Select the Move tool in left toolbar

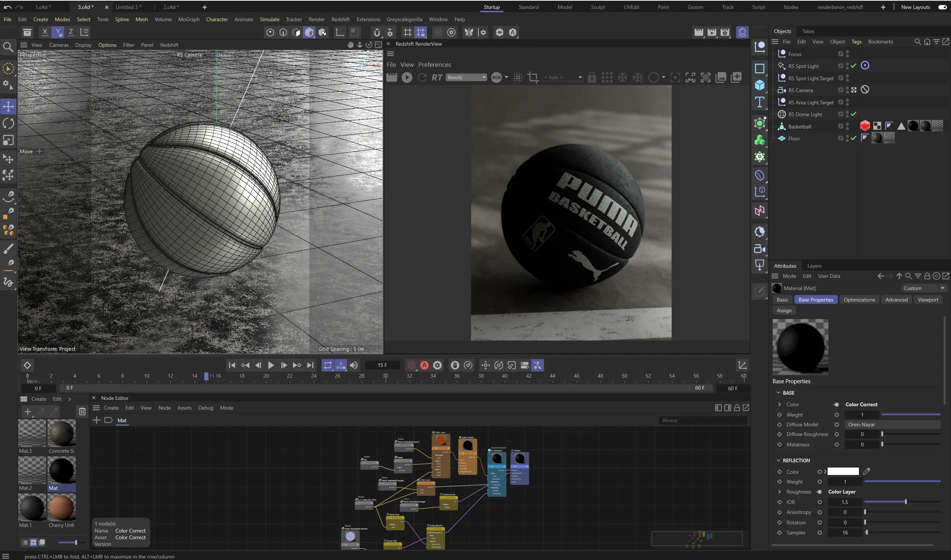(8, 107)
